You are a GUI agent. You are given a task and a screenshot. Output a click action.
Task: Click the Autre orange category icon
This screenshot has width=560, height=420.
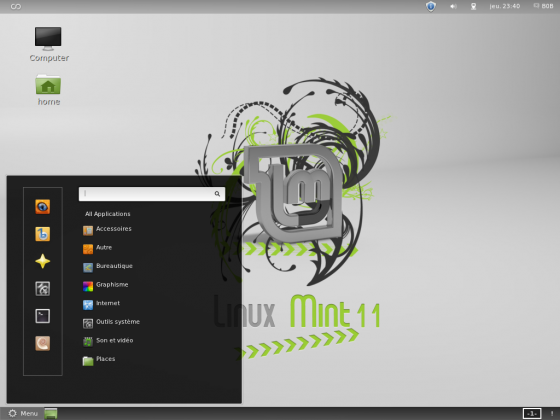click(88, 249)
